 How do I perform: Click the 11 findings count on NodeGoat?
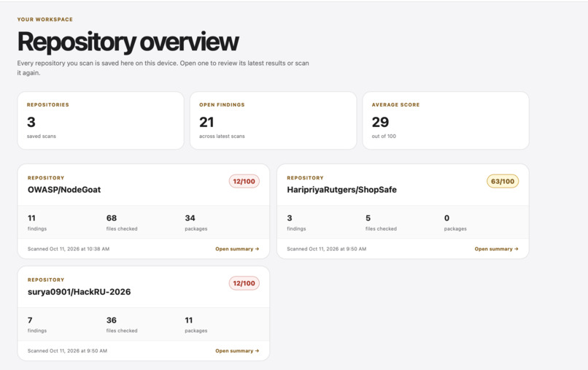[31, 218]
